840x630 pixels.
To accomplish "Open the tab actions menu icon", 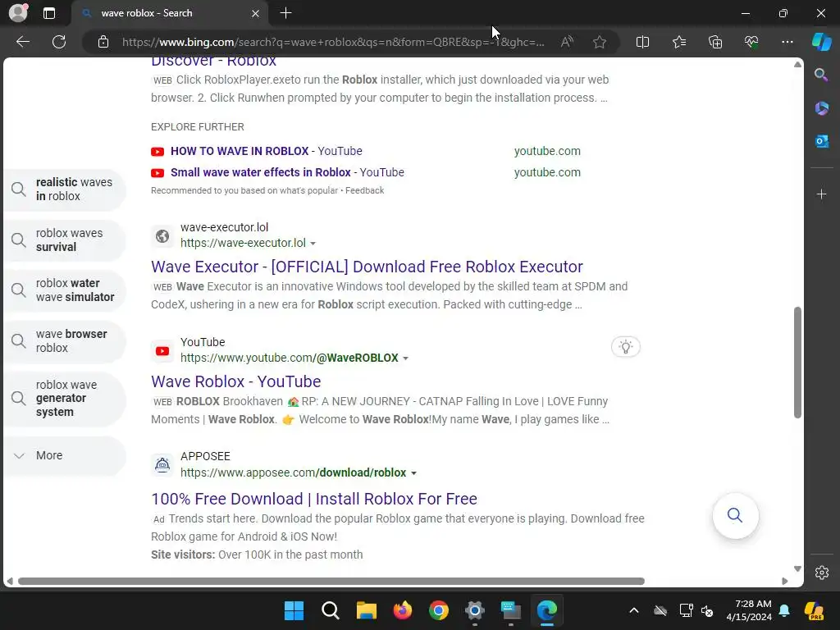I will (x=49, y=13).
